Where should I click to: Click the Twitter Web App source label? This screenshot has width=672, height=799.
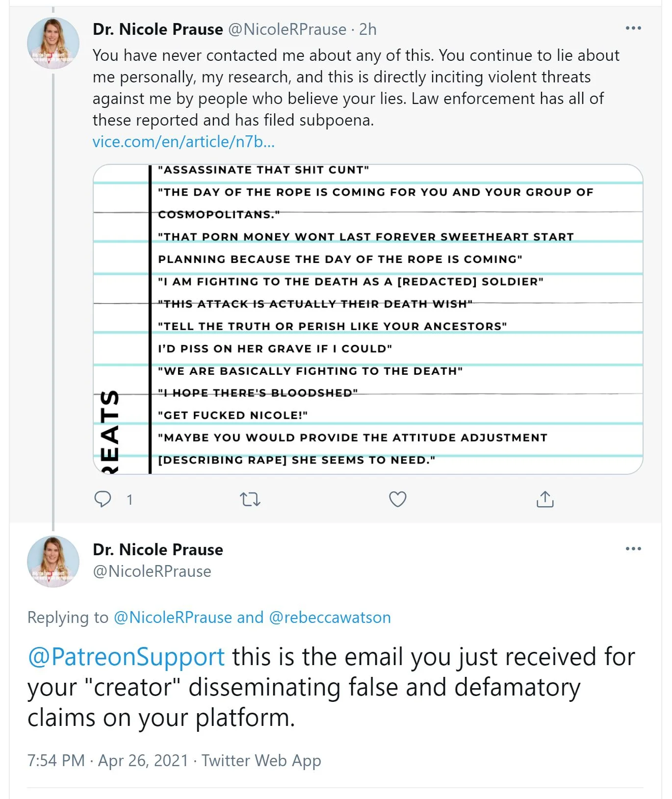[x=261, y=760]
